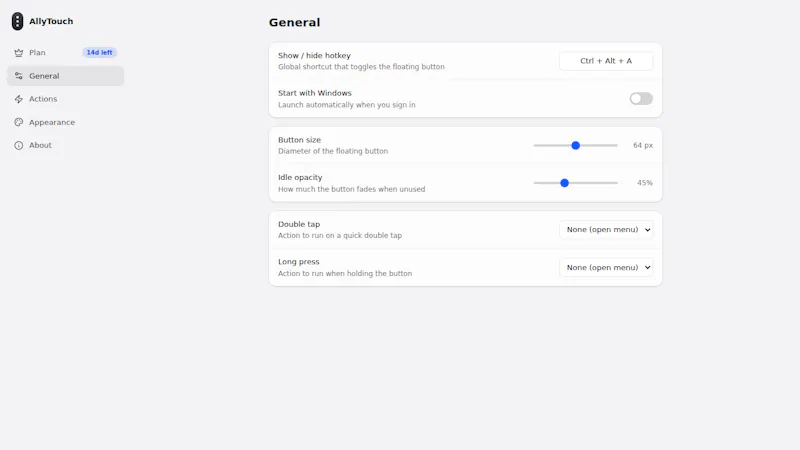The height and width of the screenshot is (450, 800).
Task: Open the Long press action dropdown
Action: point(606,267)
